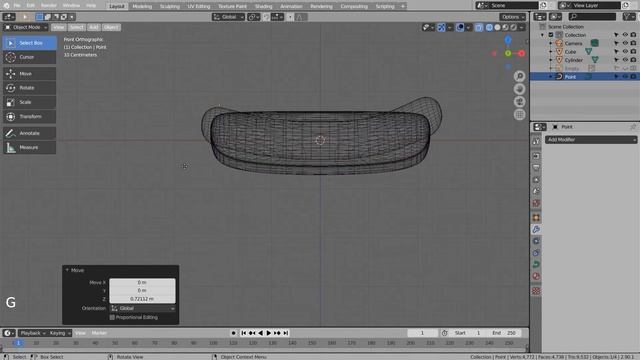Click the Blender logo menu

pyautogui.click(x=6, y=6)
